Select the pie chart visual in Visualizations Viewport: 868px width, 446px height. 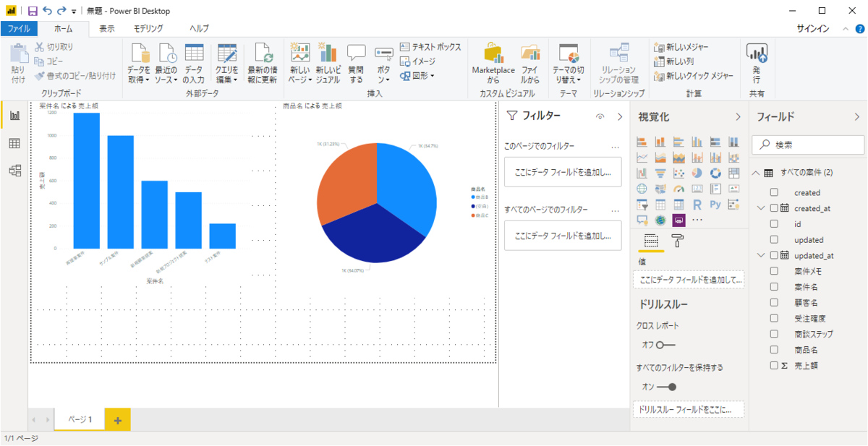pos(698,173)
